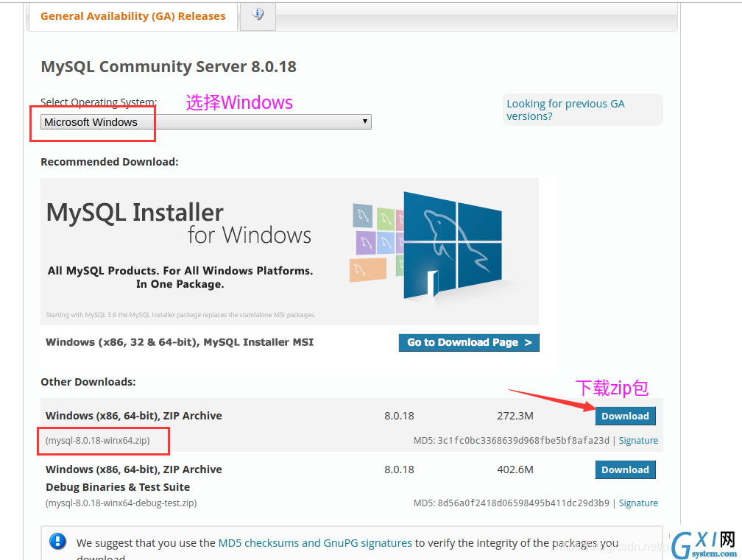Click the Go to Download Page button
The width and height of the screenshot is (742, 560).
(469, 342)
